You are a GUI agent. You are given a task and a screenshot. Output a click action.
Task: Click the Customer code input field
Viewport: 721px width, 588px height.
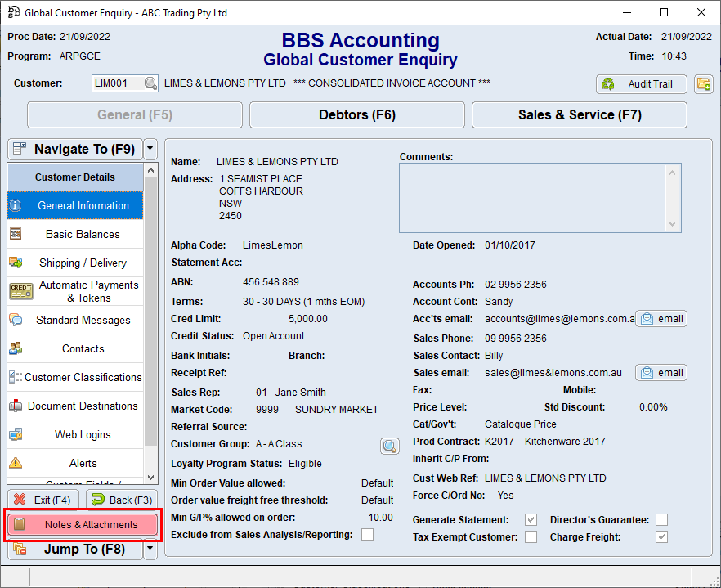point(119,84)
